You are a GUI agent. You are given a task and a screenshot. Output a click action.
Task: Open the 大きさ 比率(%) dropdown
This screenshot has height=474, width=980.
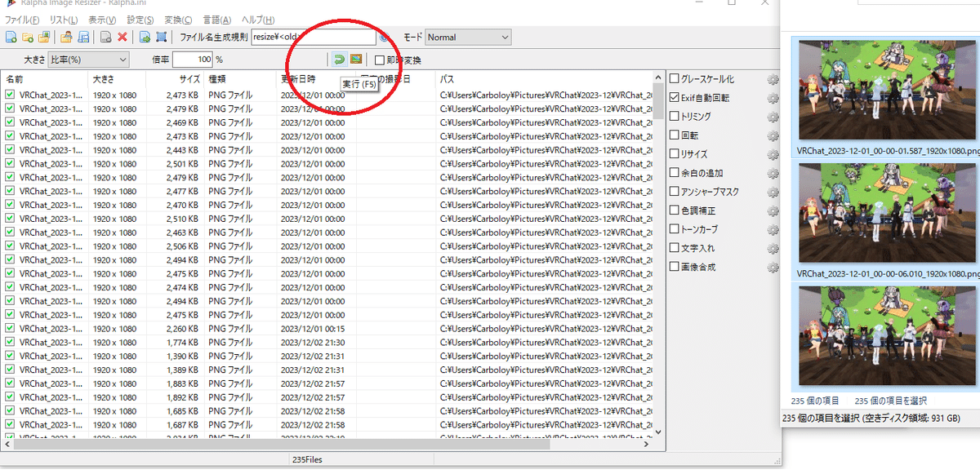[88, 60]
